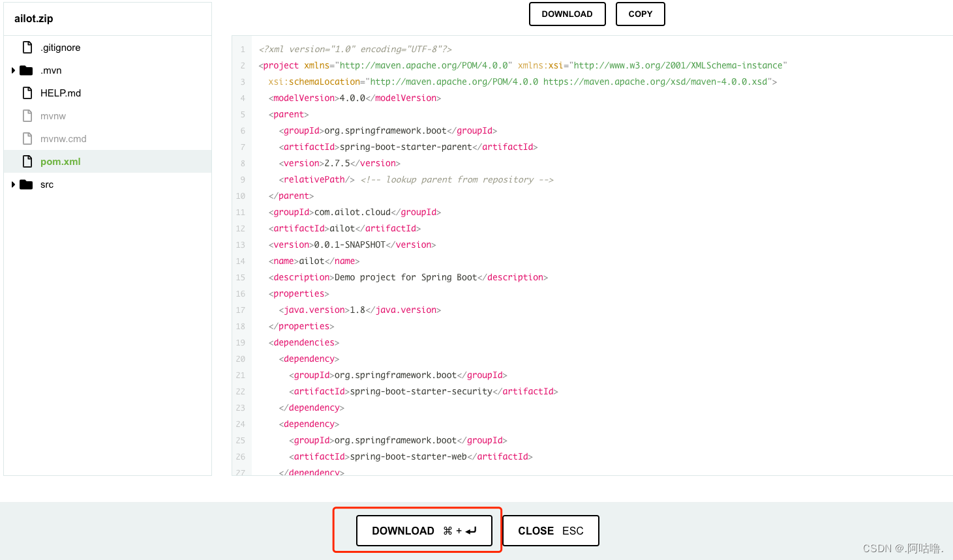The height and width of the screenshot is (560, 953).
Task: Click line number 19 in gutter
Action: [241, 342]
